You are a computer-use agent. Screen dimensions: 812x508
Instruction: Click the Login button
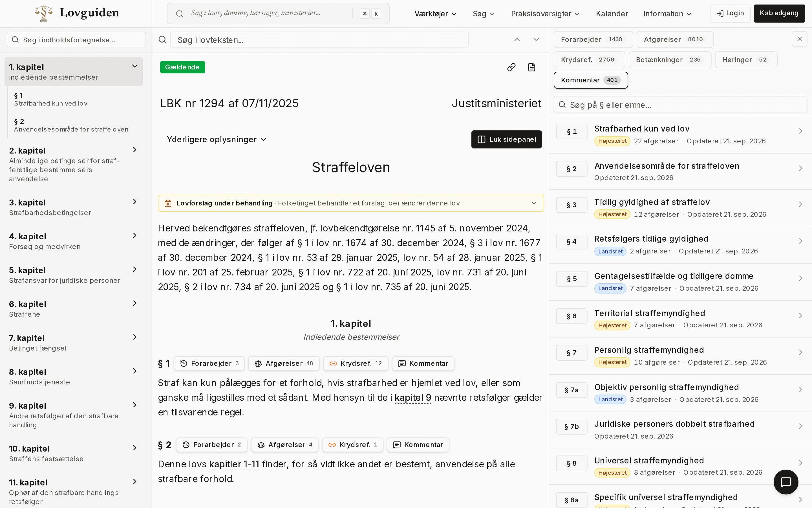coord(730,14)
